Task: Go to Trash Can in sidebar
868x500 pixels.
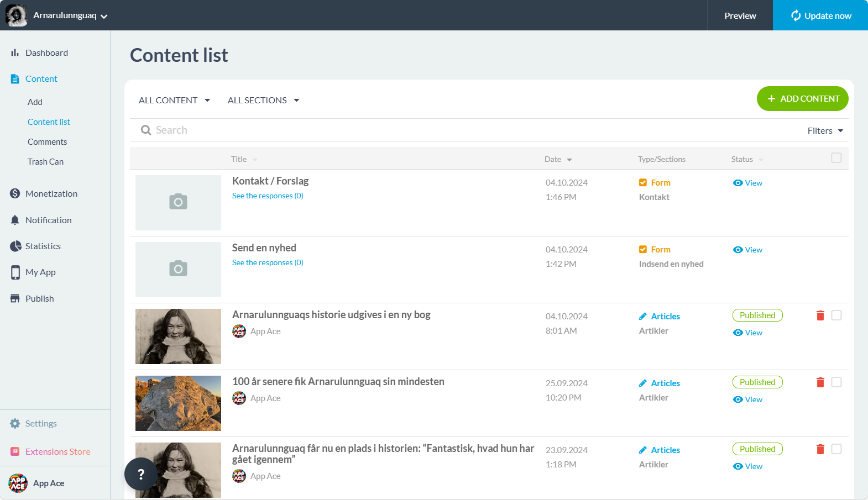Action: (x=45, y=162)
